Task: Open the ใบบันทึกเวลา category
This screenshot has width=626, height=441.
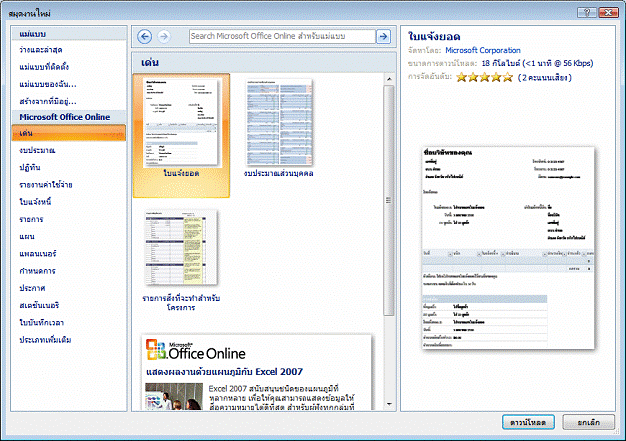Action: 42,322
